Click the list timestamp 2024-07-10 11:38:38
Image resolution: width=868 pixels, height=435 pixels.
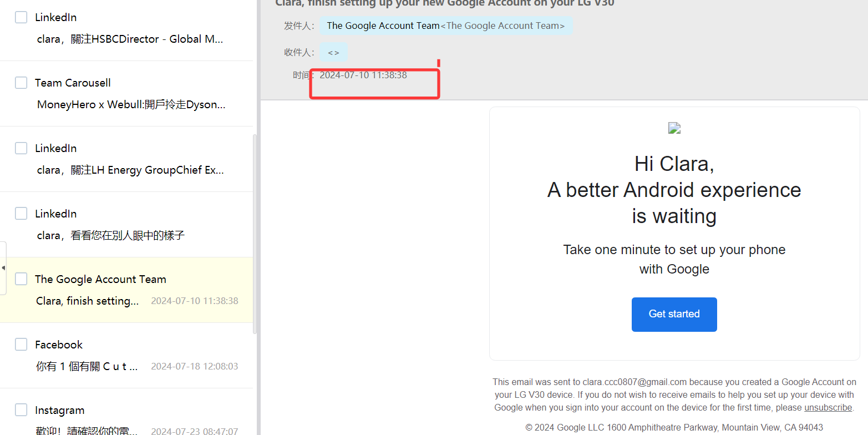(195, 301)
